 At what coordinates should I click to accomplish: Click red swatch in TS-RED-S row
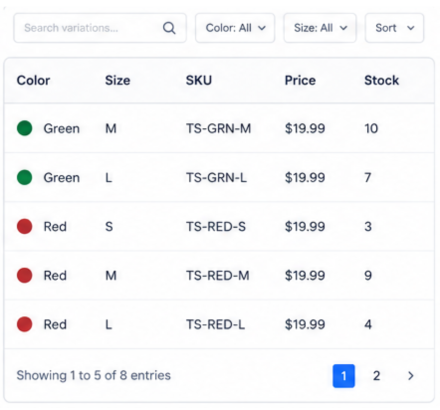[25, 226]
